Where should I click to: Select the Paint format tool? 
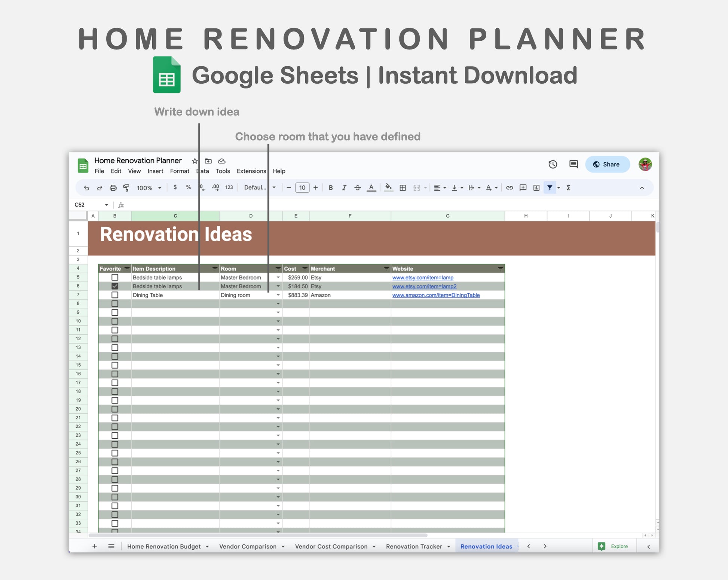[x=126, y=188]
